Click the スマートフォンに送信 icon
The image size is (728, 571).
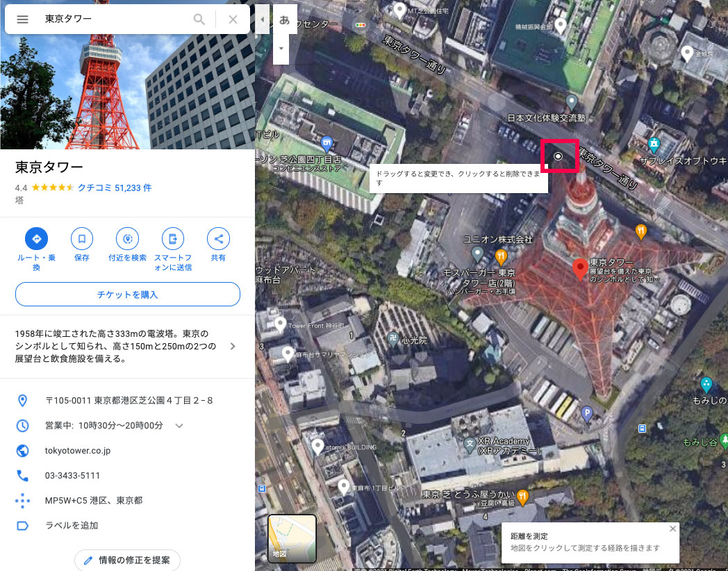click(x=173, y=239)
